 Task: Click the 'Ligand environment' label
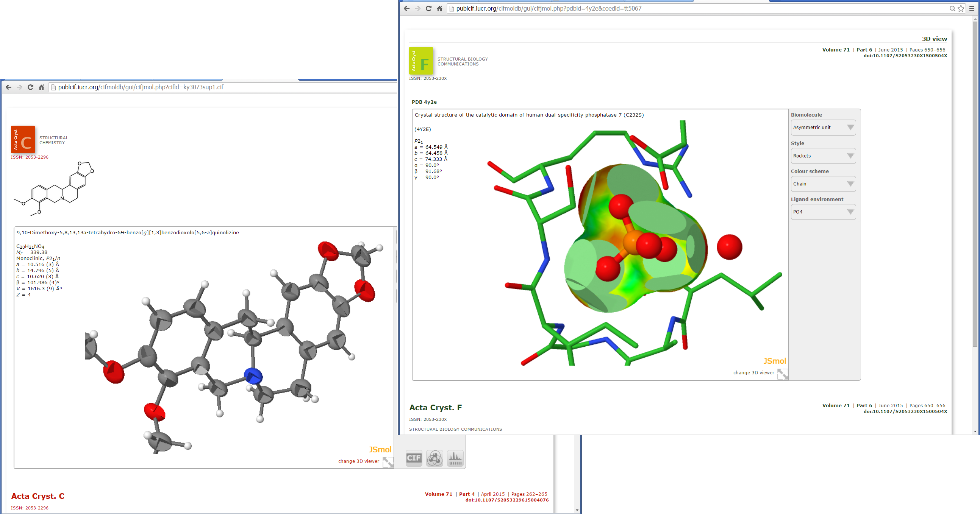tap(817, 199)
